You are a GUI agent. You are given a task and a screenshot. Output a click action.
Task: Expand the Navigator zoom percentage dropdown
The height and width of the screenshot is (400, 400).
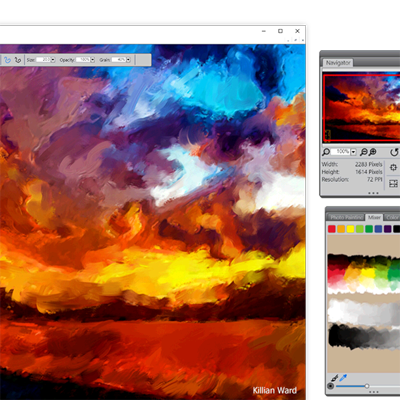tap(353, 152)
